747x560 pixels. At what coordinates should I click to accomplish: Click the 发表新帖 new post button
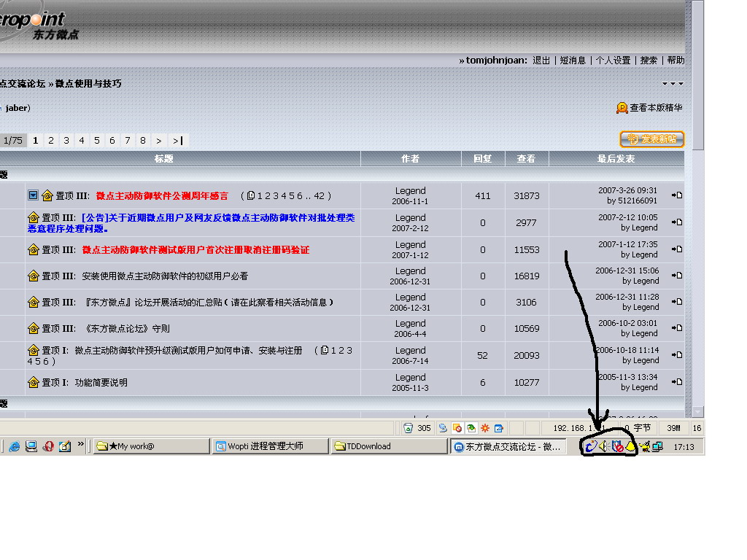point(652,139)
